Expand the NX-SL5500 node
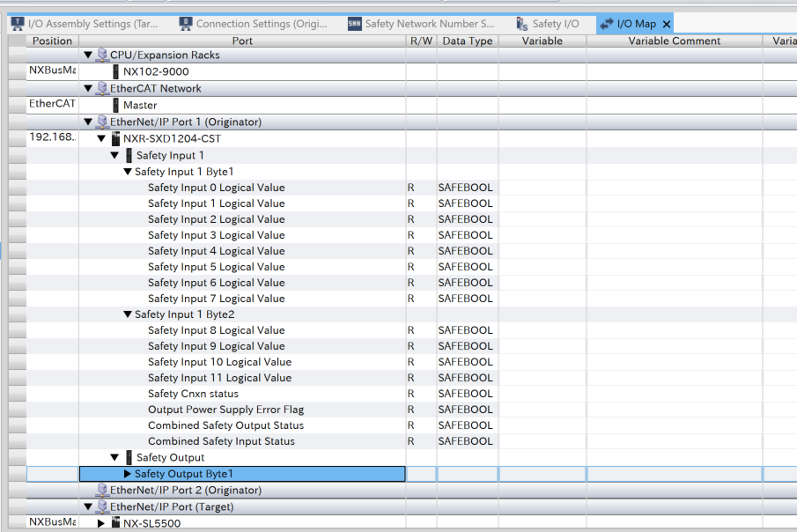 [101, 523]
